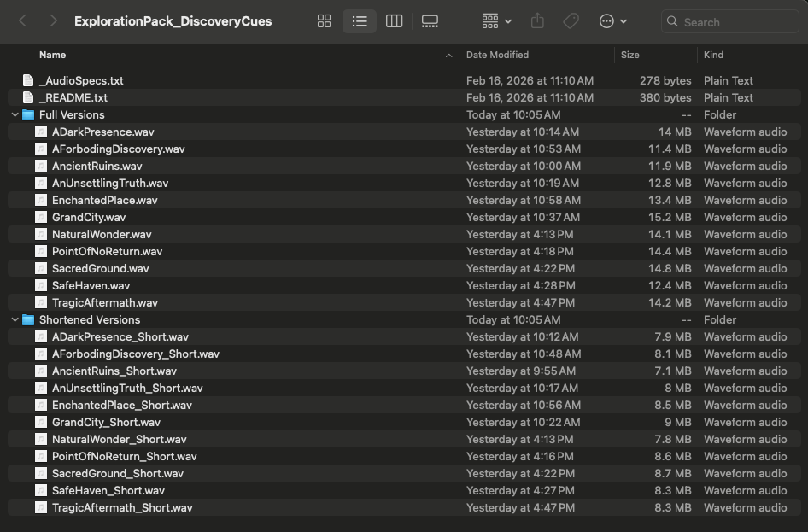The width and height of the screenshot is (808, 532).
Task: Click the 7.1 MB size value
Action: tap(672, 371)
